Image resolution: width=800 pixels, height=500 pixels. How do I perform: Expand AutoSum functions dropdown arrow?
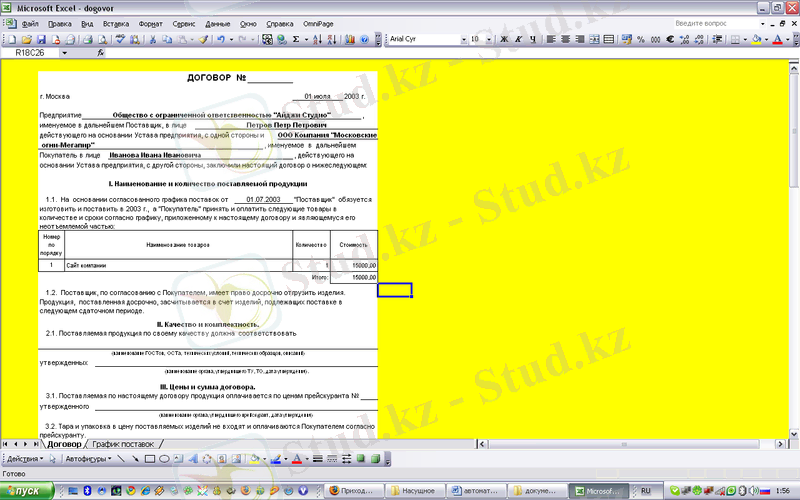coord(306,39)
